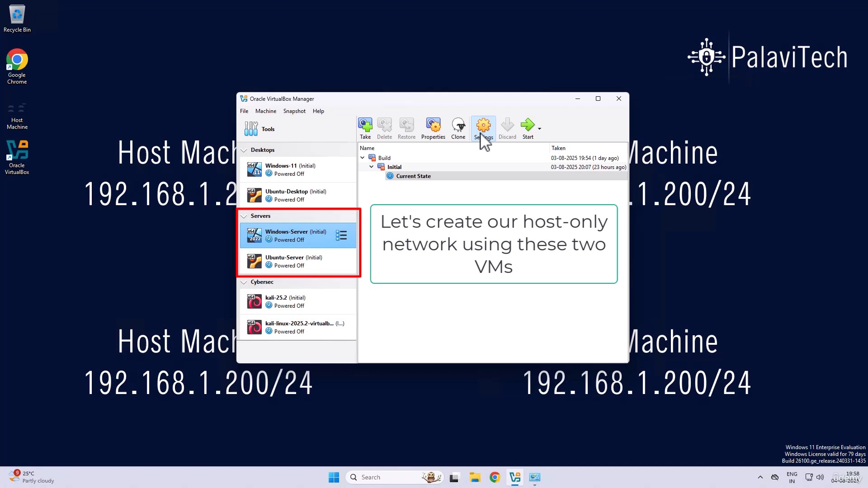Click the network icon in system tray
This screenshot has width=868, height=488.
[x=809, y=477]
